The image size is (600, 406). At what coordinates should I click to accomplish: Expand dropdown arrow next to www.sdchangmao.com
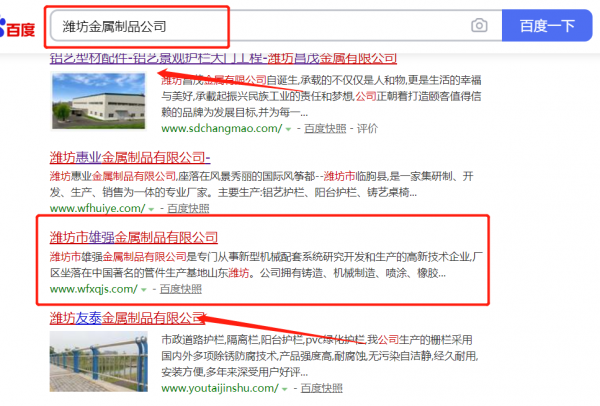289,129
